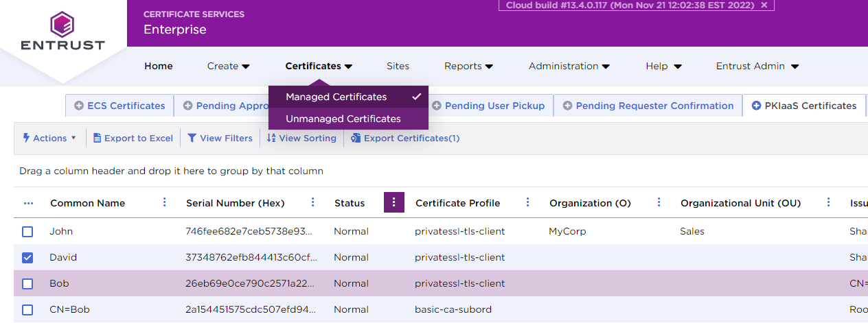Select the checkbox for CN=Bob row
Image resolution: width=868 pixels, height=323 pixels.
pos(27,310)
